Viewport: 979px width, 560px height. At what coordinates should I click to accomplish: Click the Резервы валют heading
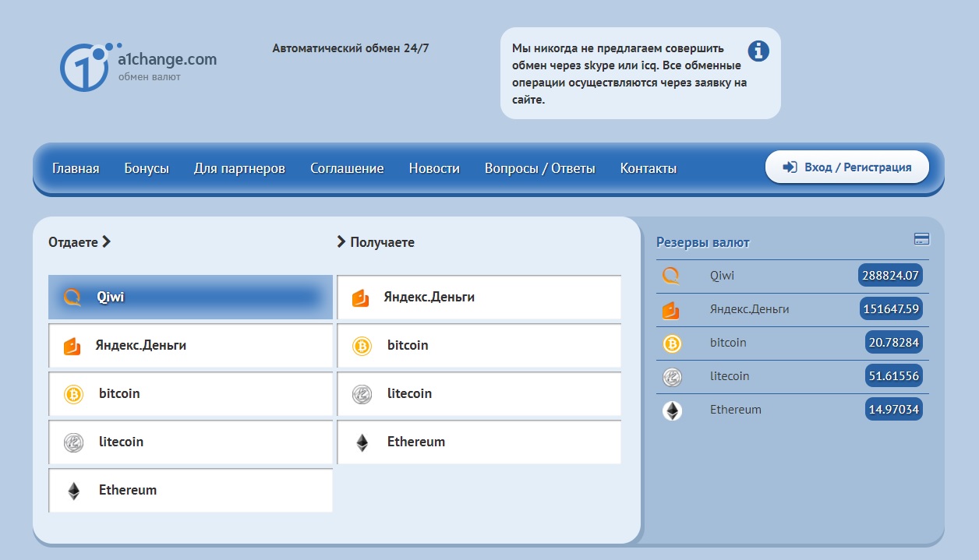(x=703, y=242)
